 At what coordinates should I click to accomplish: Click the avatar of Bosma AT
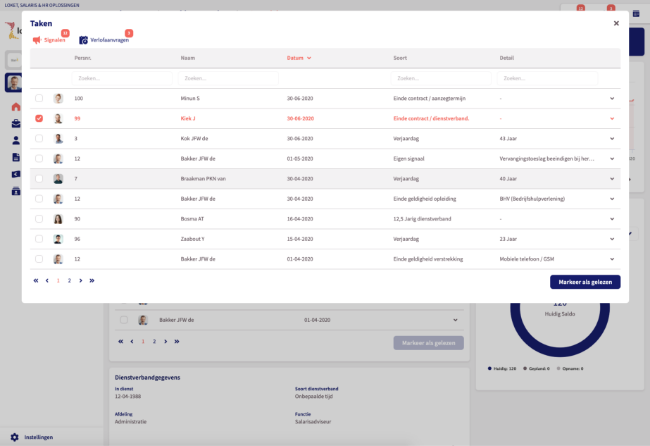[58, 219]
